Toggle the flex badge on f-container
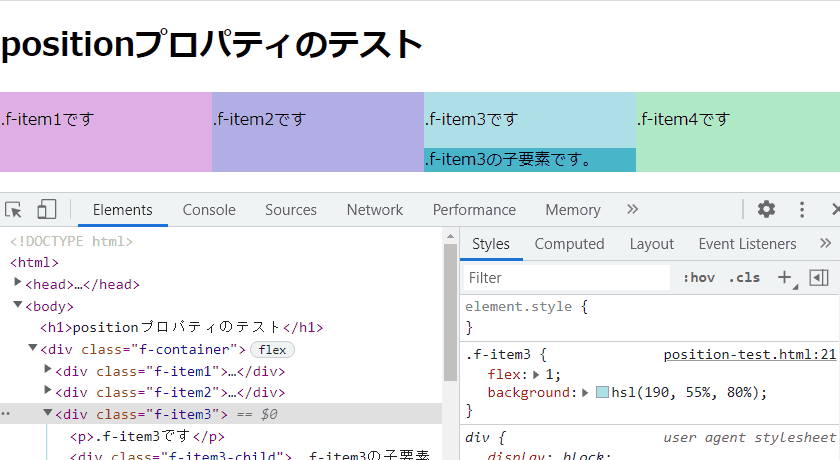The height and width of the screenshot is (460, 840). [x=272, y=350]
